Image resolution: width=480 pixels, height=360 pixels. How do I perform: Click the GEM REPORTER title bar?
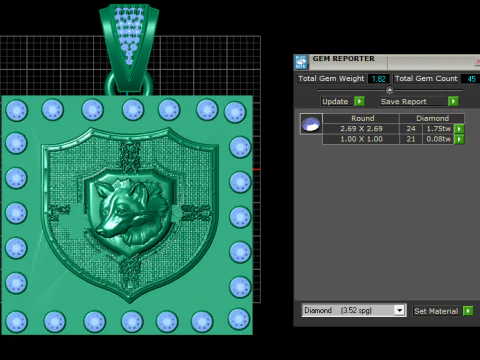(x=387, y=62)
